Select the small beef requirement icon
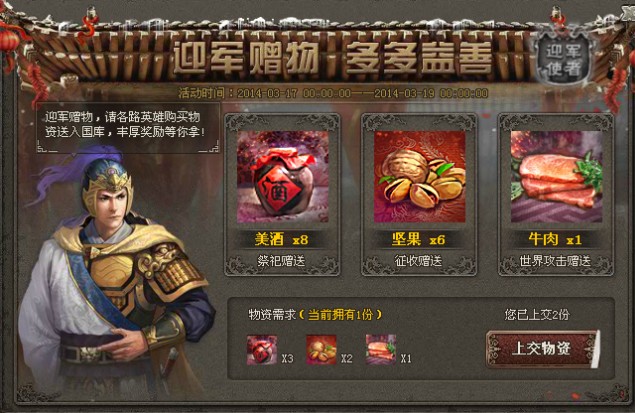 (381, 350)
